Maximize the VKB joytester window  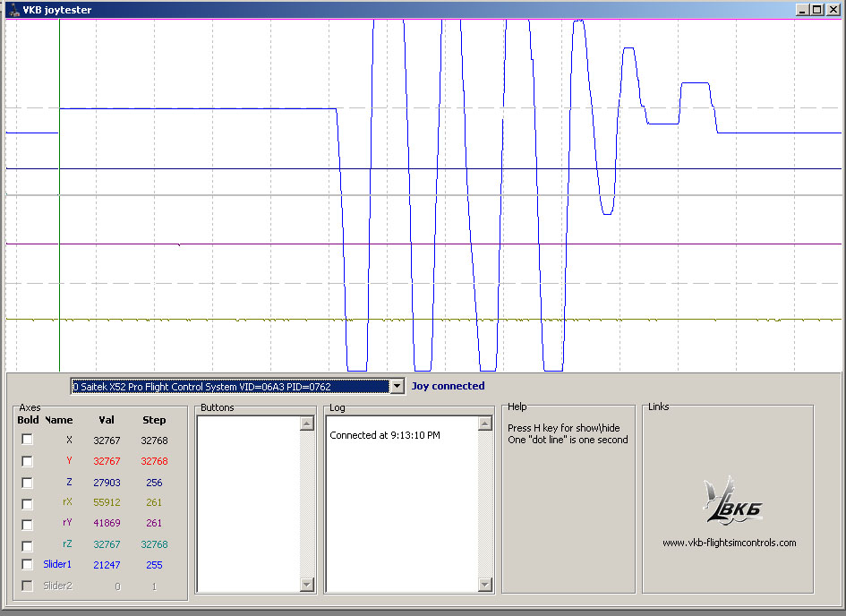pos(816,10)
